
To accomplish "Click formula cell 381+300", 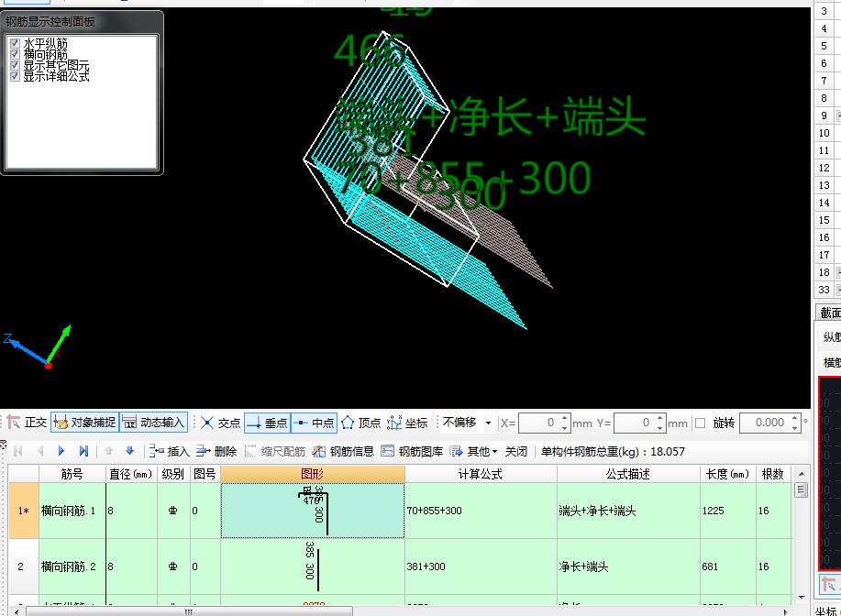I will (481, 566).
